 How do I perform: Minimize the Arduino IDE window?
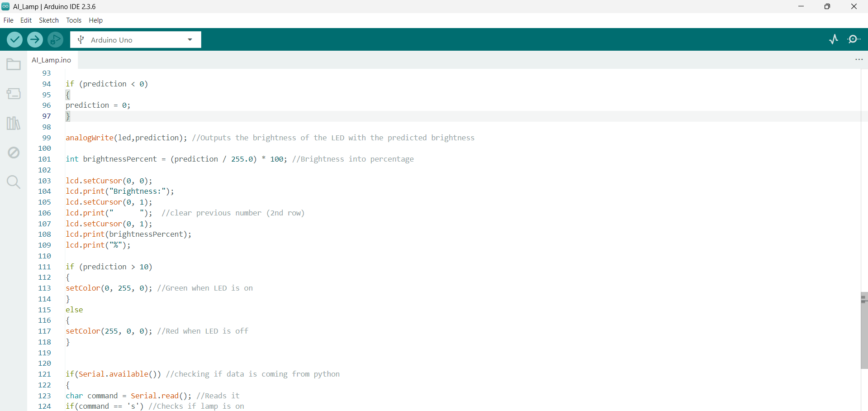click(x=801, y=6)
